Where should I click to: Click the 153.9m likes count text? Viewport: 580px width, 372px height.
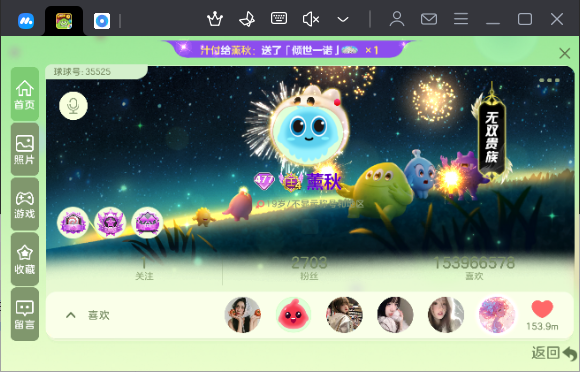point(542,327)
